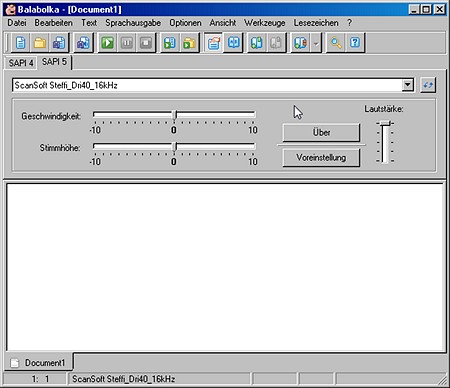450x388 pixels.
Task: Click the magnifying glass search icon
Action: (x=336, y=43)
